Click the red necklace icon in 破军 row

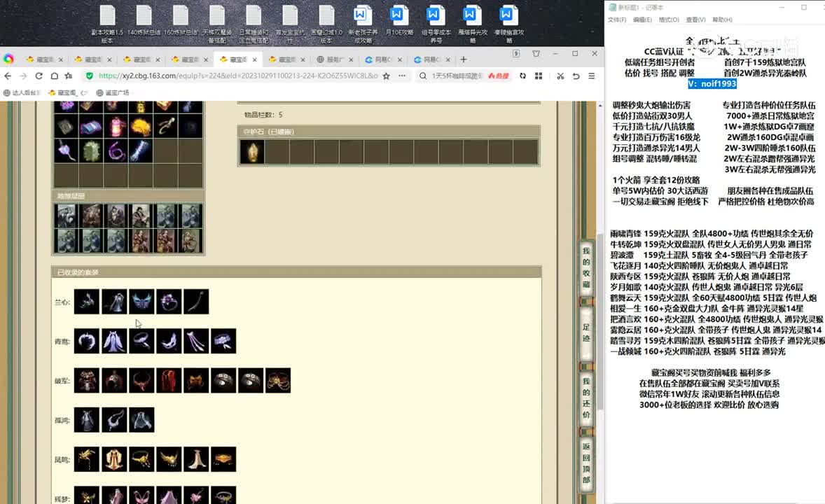[x=141, y=380]
